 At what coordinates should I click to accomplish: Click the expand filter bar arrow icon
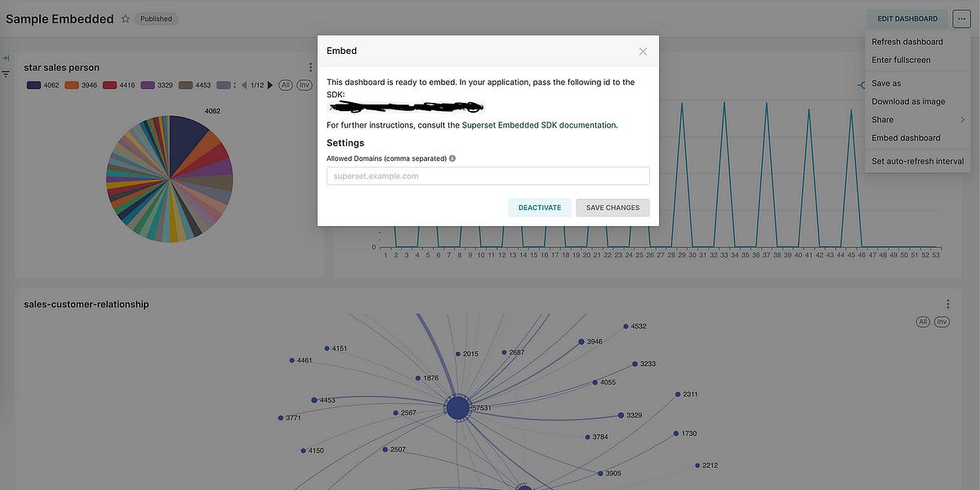pyautogui.click(x=5, y=57)
